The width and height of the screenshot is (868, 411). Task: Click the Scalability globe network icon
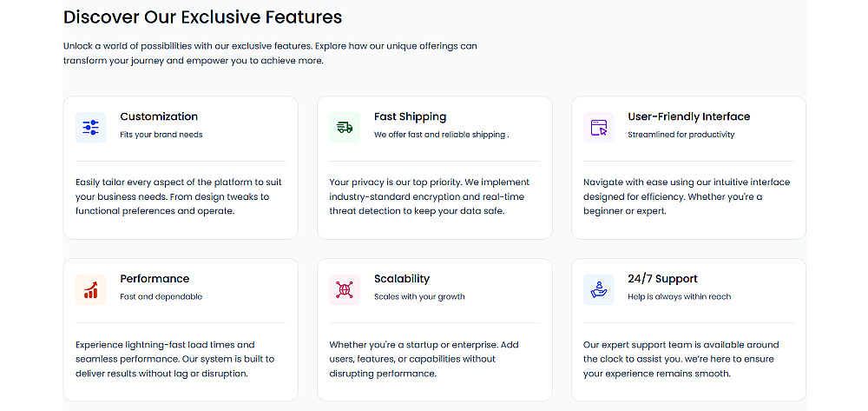click(x=345, y=289)
